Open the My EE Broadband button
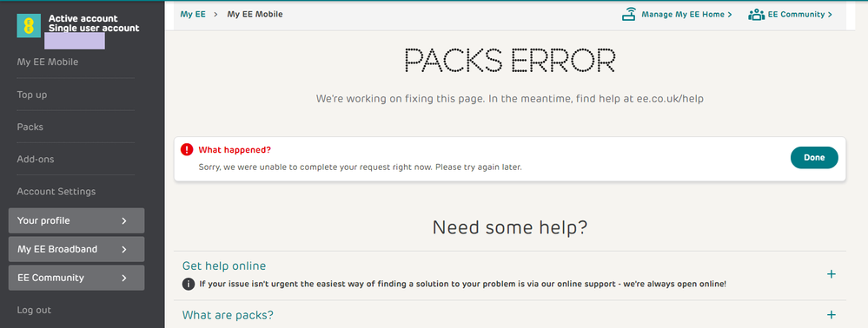This screenshot has width=868, height=328. point(76,249)
